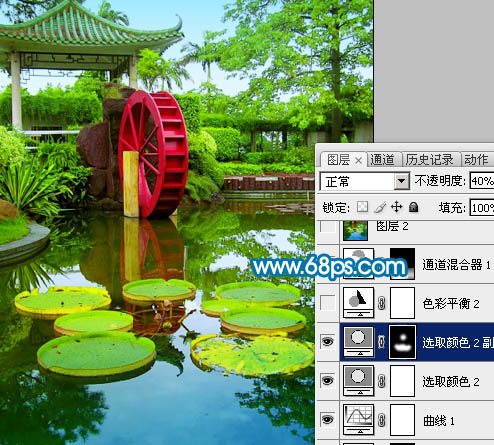Show the 图层 2 layer
494x445 pixels.
click(328, 227)
